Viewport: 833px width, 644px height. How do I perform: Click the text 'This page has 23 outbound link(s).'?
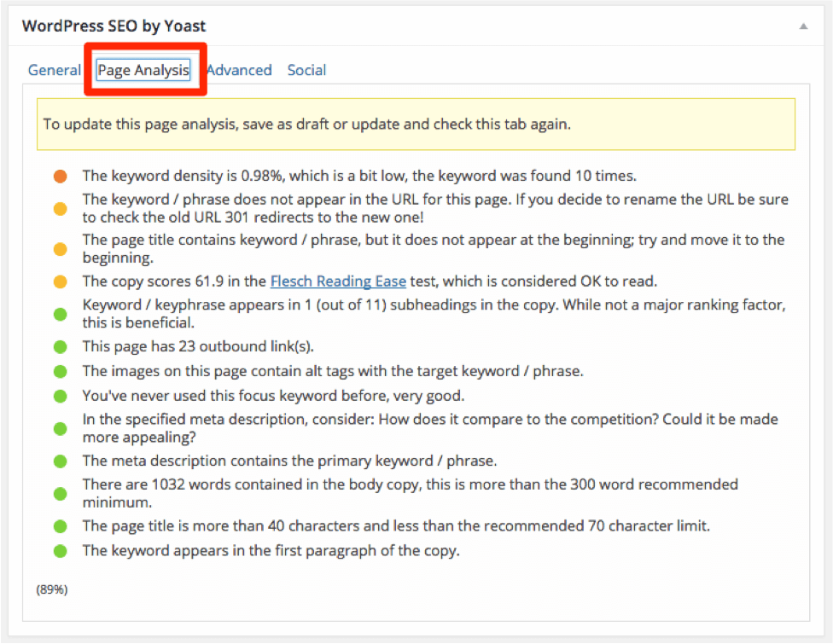coord(198,346)
